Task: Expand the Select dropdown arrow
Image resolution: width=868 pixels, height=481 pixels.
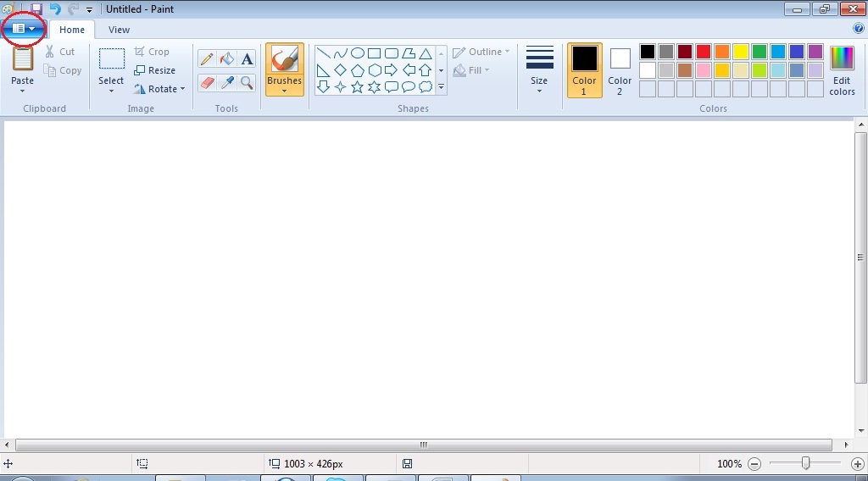Action: pyautogui.click(x=111, y=91)
